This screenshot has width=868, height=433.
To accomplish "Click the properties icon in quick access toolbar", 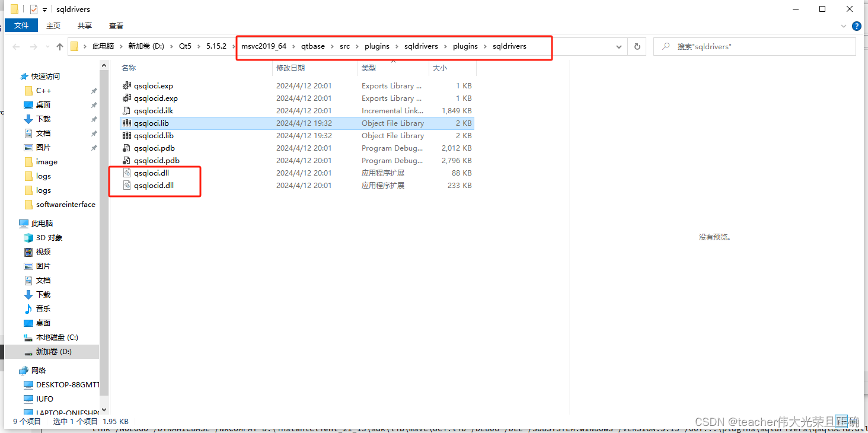I will click(x=34, y=9).
